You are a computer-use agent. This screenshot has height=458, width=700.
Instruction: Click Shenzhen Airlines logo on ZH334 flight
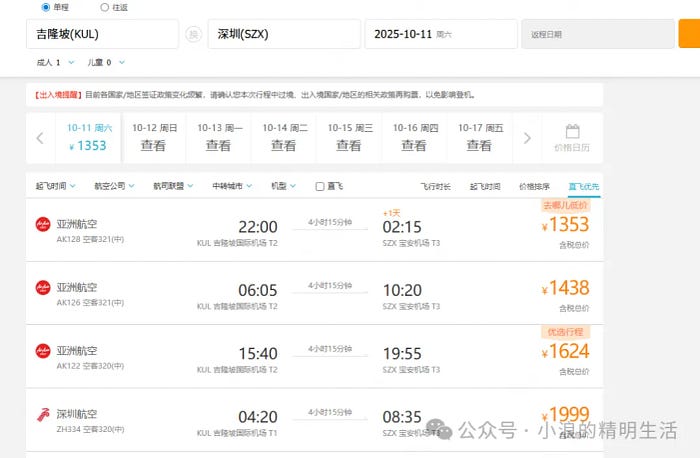(x=43, y=415)
